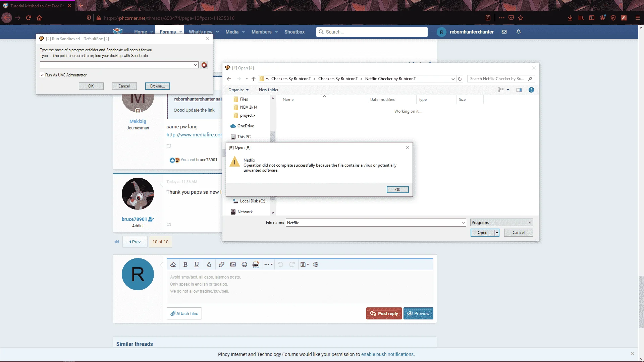Toggle Run As UAC Administrator checkbox
The width and height of the screenshot is (644, 362).
42,75
